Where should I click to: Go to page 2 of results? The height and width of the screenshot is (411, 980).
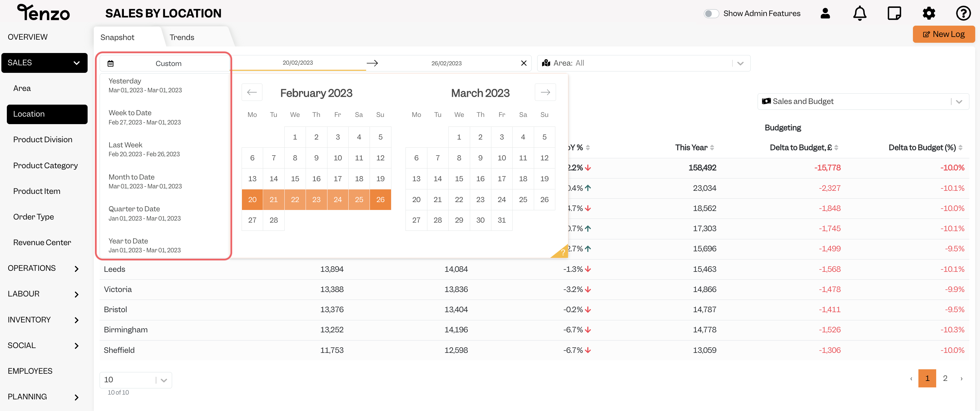[945, 378]
